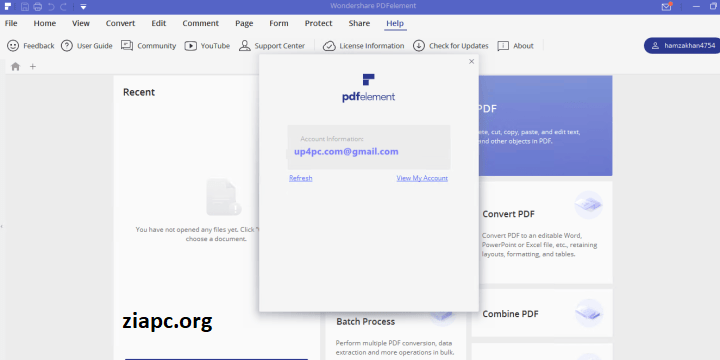Click the About info icon

(x=503, y=45)
